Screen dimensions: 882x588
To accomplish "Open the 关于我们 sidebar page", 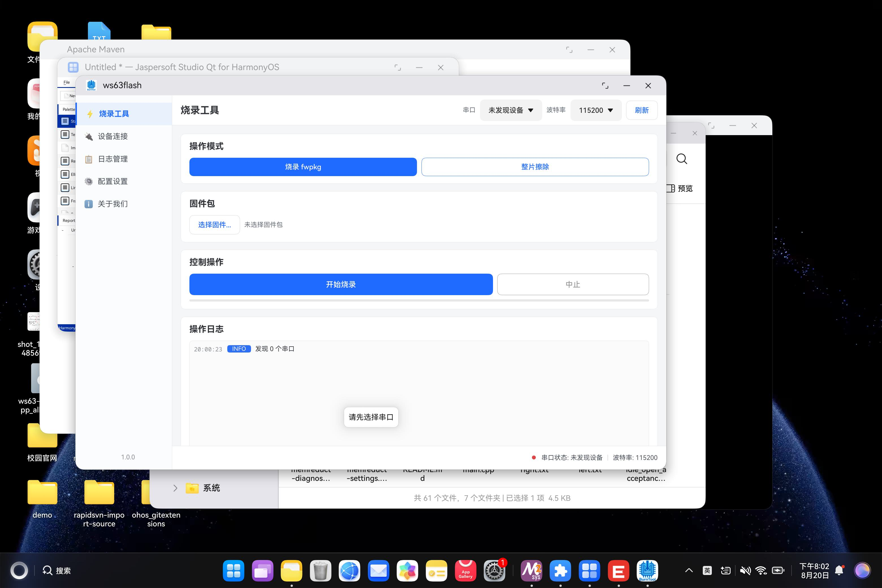I will click(x=124, y=204).
